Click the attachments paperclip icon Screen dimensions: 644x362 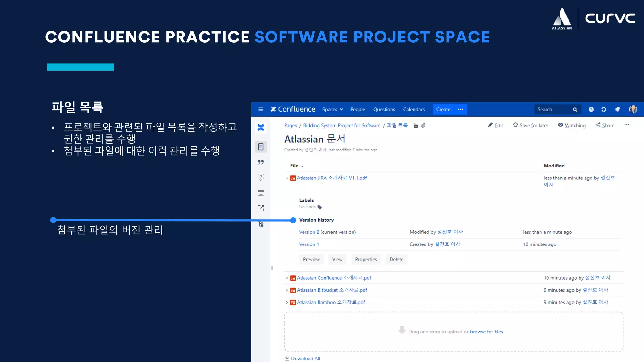(x=424, y=126)
